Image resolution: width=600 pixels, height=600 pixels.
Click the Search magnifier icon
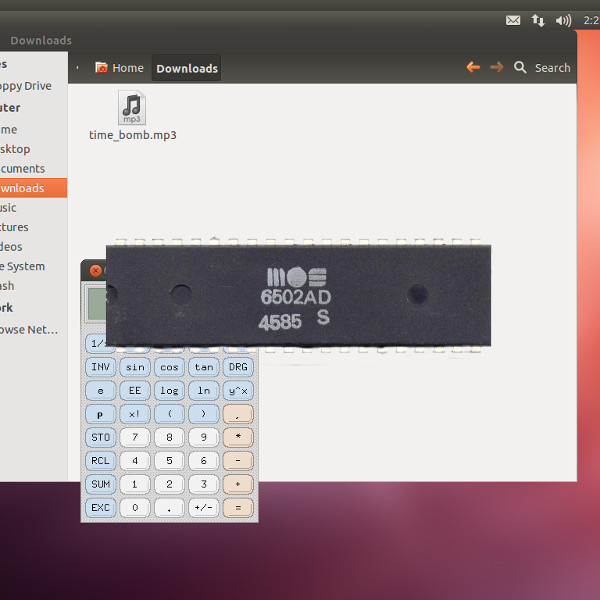[x=520, y=67]
